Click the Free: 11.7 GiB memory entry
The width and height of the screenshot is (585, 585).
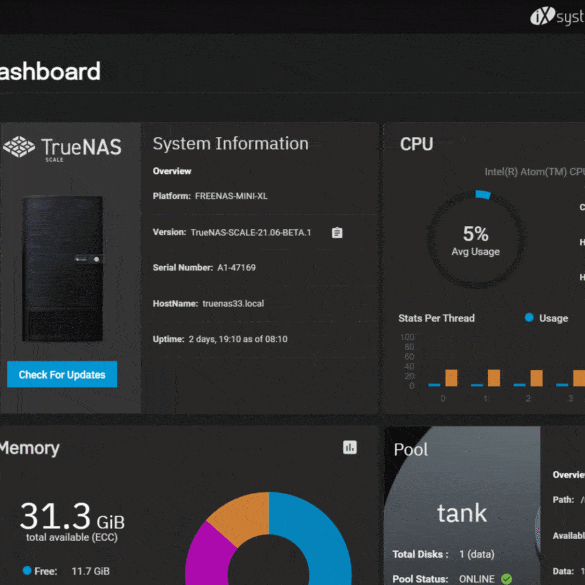pos(66,571)
